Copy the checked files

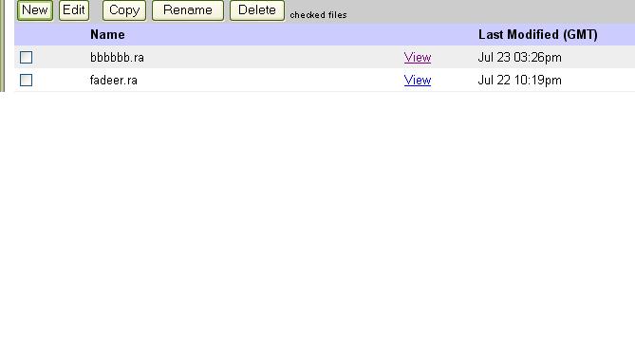124,10
